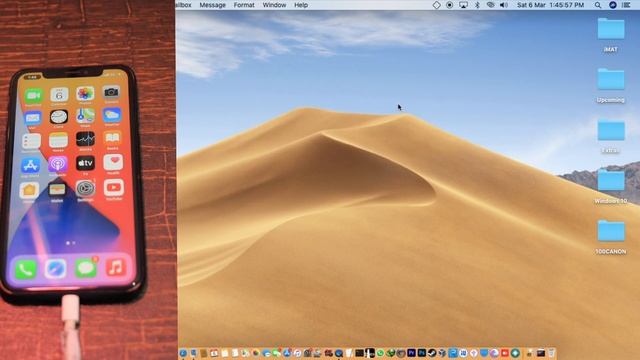640x360 pixels.
Task: Tap the Books app on the iPhone
Action: tap(112, 138)
